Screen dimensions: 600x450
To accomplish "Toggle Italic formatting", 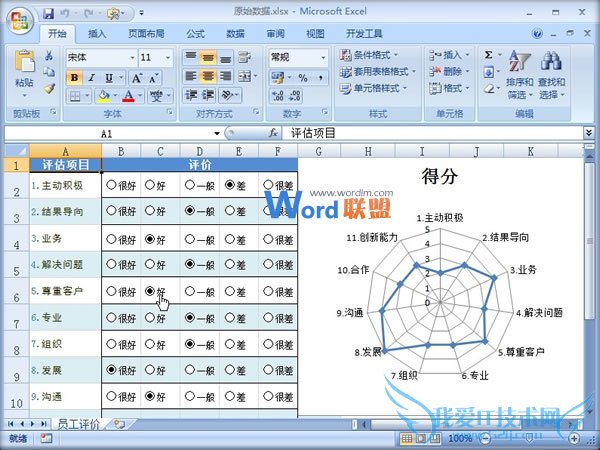I will pos(91,78).
